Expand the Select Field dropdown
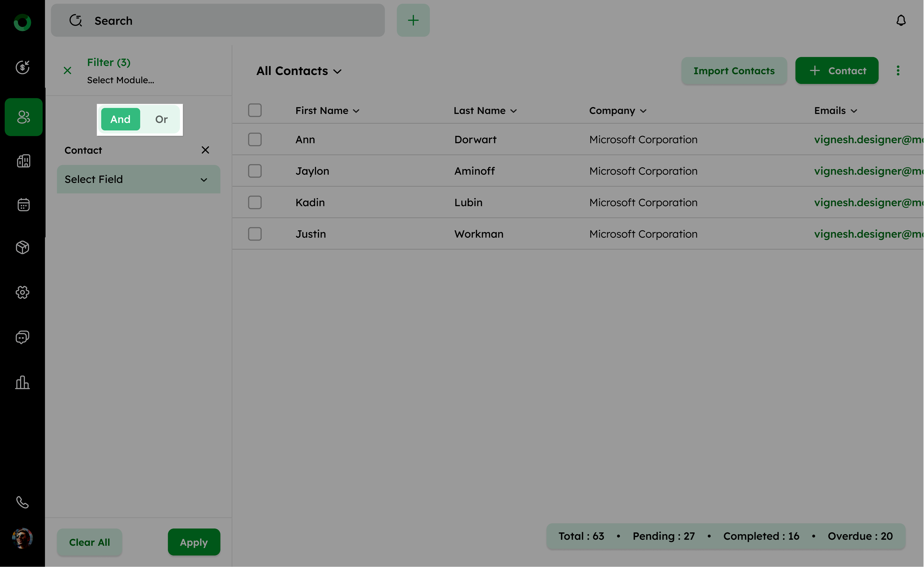The width and height of the screenshot is (924, 567). pyautogui.click(x=138, y=179)
